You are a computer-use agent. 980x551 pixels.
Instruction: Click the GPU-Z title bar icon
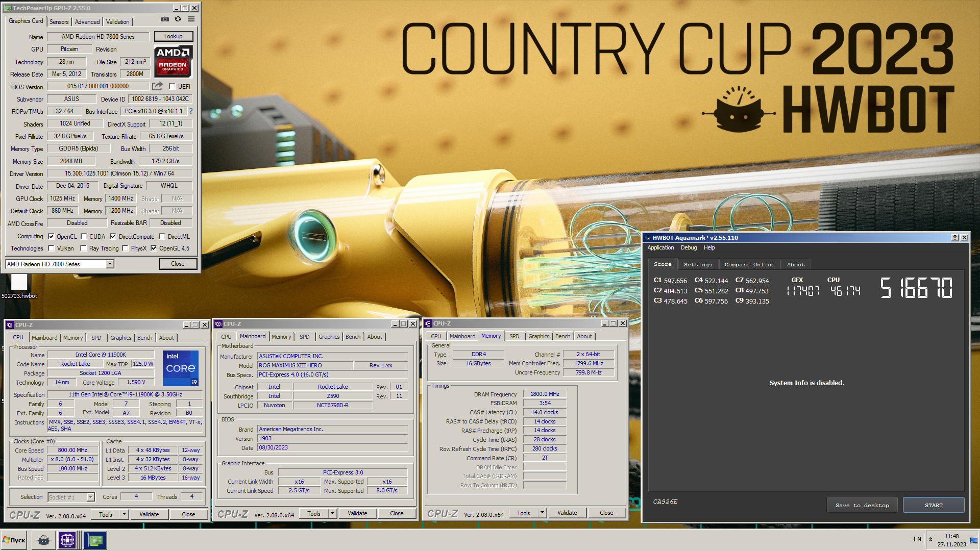tap(8, 8)
